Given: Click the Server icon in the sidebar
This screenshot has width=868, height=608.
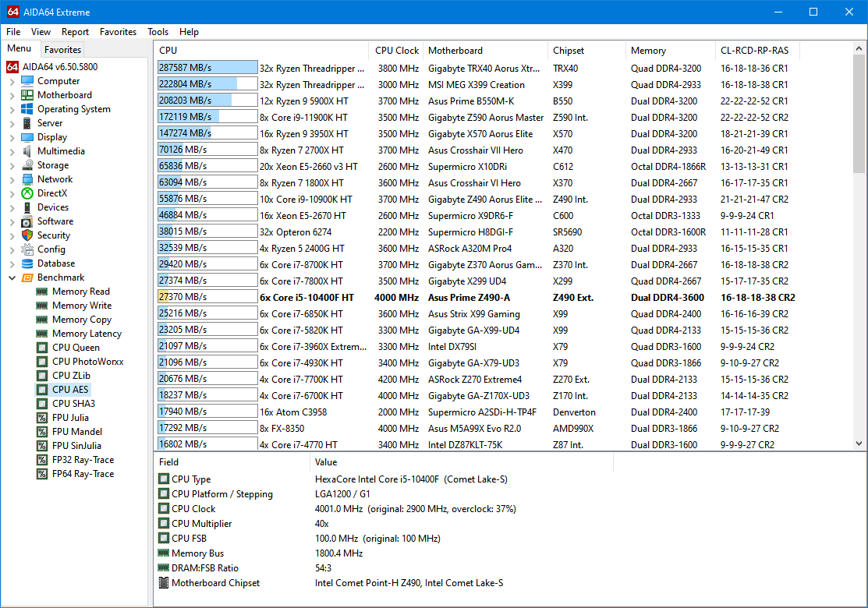Looking at the screenshot, I should (x=27, y=123).
